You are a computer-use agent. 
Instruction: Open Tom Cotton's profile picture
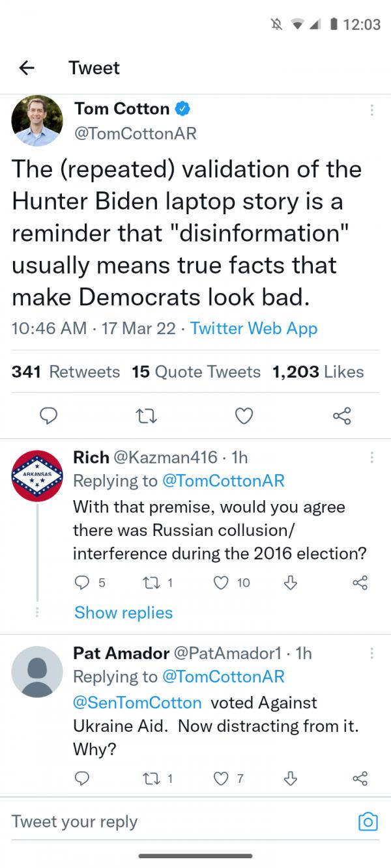click(37, 120)
